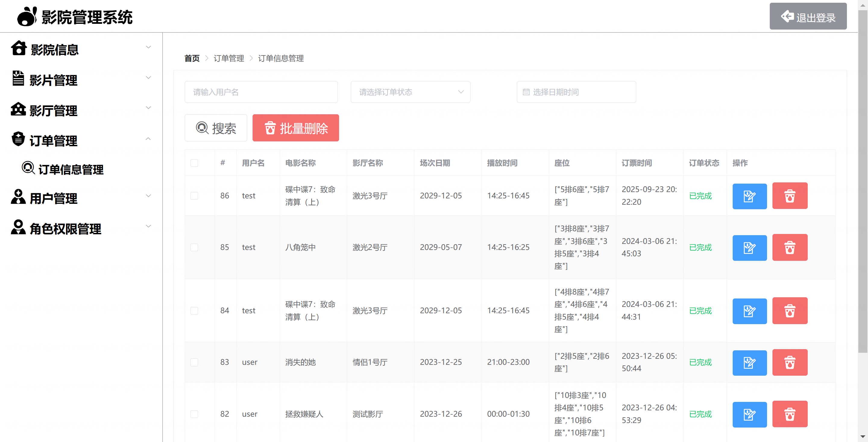Toggle the select-all checkbox in the table header
Screen dimensions: 868x442
pos(194,163)
